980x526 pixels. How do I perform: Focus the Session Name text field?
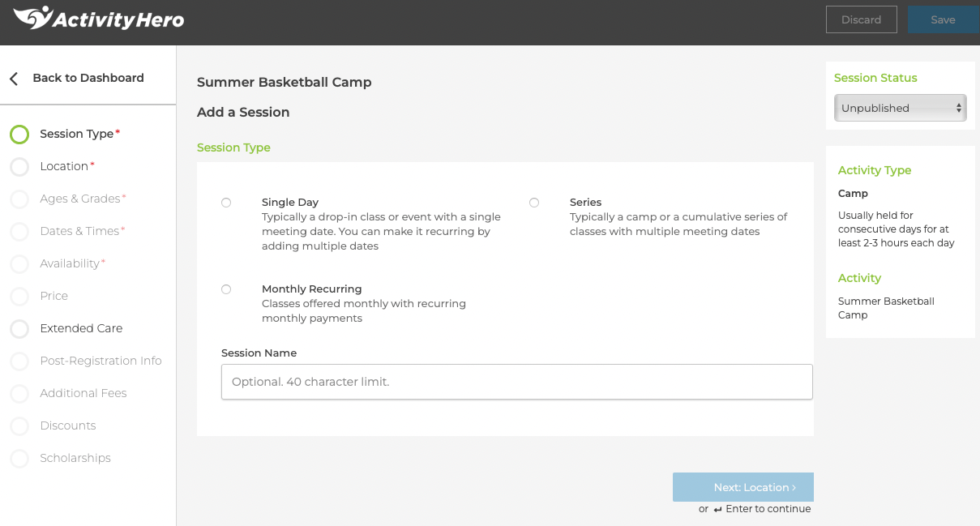pyautogui.click(x=517, y=382)
